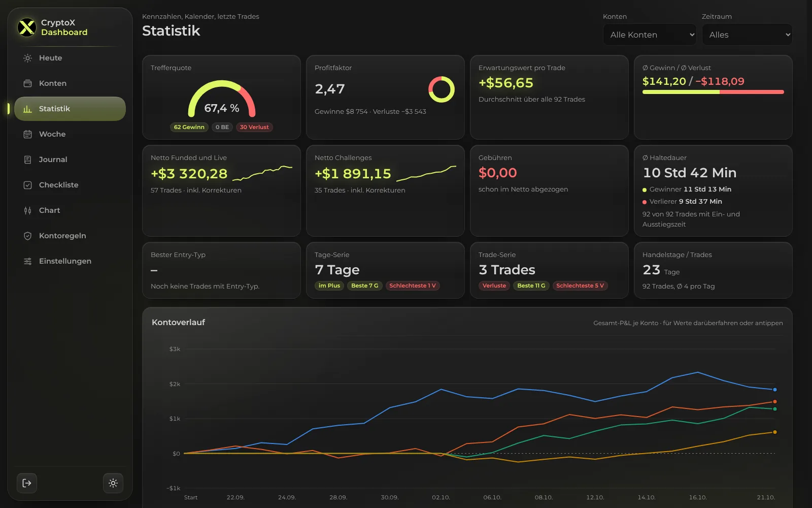
Task: Click the $0,00 Gebühren value
Action: pos(498,173)
